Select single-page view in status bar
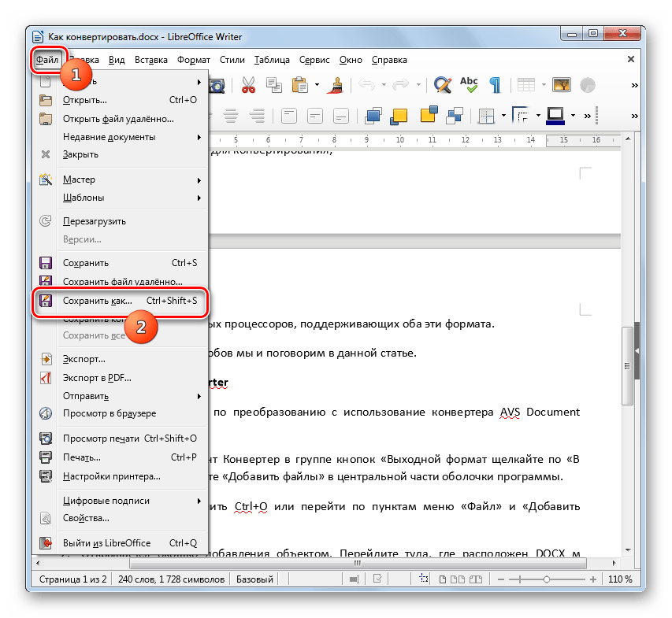This screenshot has height=618, width=672. click(x=443, y=579)
